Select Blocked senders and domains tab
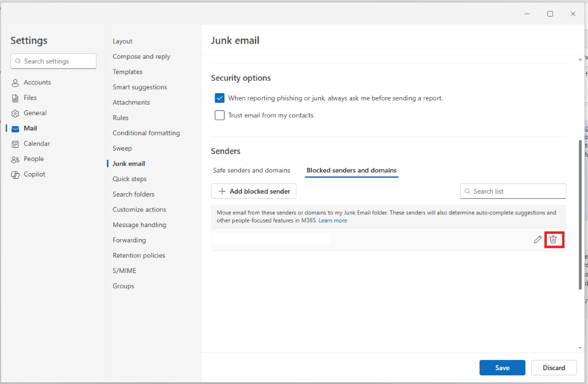The image size is (588, 384). pos(351,170)
